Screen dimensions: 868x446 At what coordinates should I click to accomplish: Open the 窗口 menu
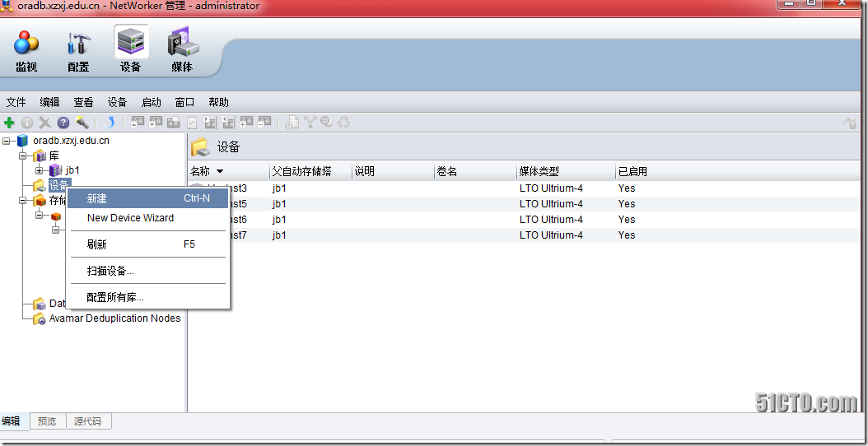[185, 102]
